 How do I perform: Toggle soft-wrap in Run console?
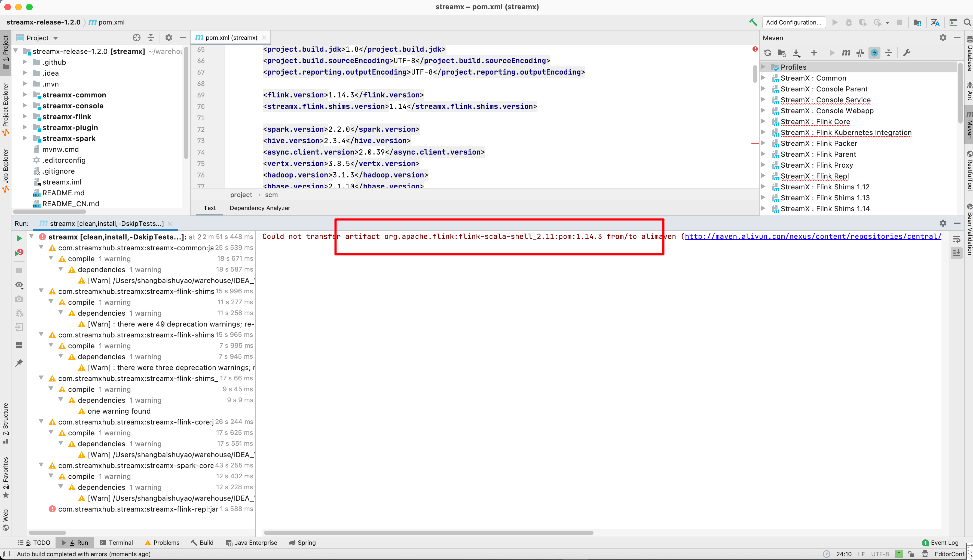click(x=956, y=239)
